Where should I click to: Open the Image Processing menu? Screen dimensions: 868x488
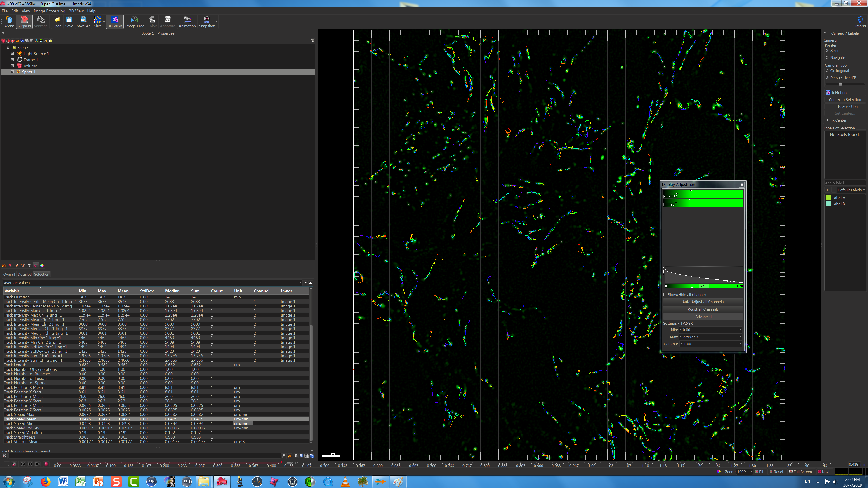click(49, 11)
